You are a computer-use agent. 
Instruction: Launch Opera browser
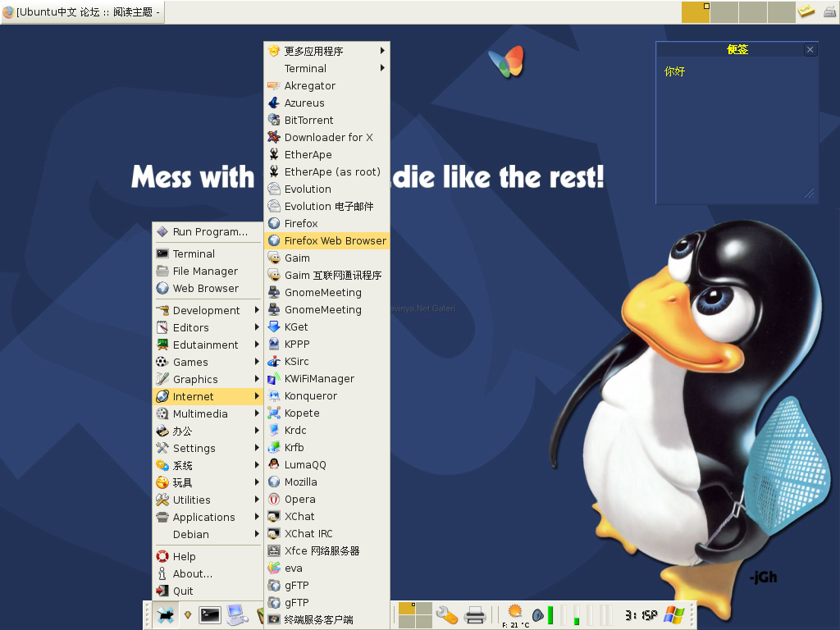point(326,499)
